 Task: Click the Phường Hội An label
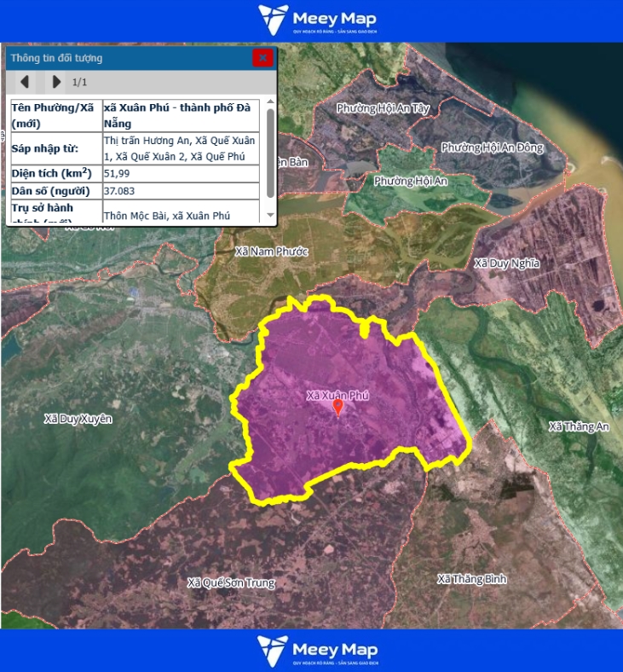(410, 181)
